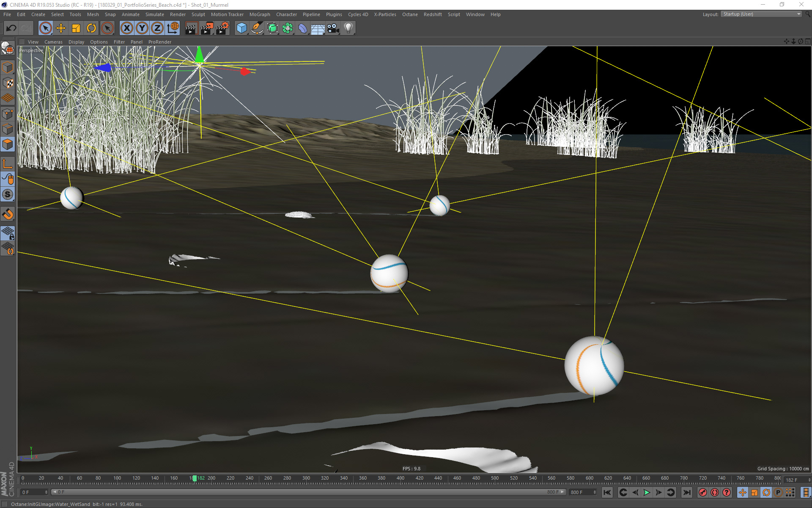
Task: Click the Spline Pen tool icon
Action: 257,28
